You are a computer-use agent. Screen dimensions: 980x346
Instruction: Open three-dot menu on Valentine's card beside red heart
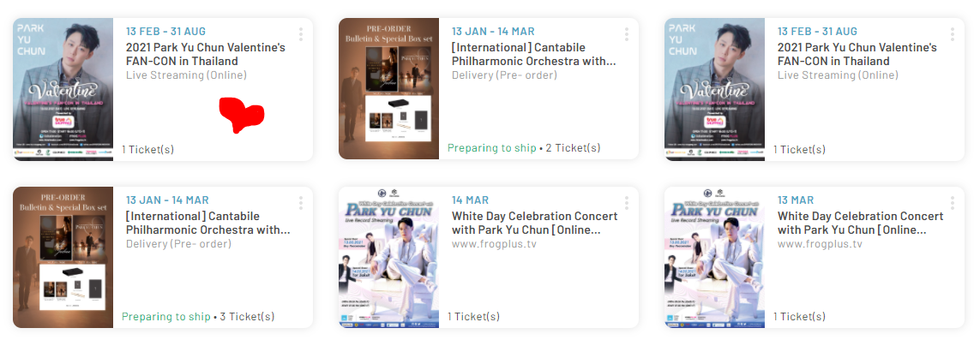[301, 34]
